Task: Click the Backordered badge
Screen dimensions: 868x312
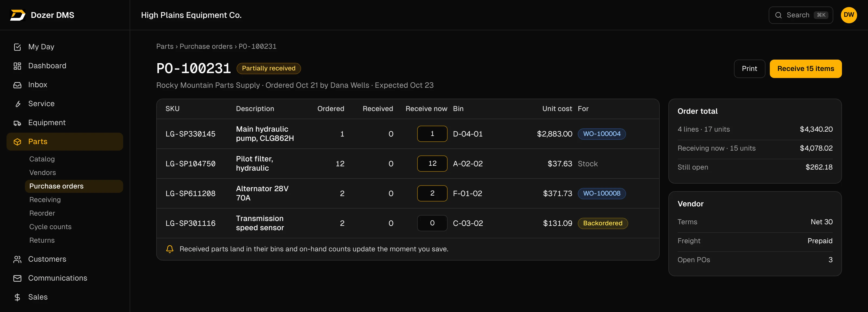Action: [602, 223]
